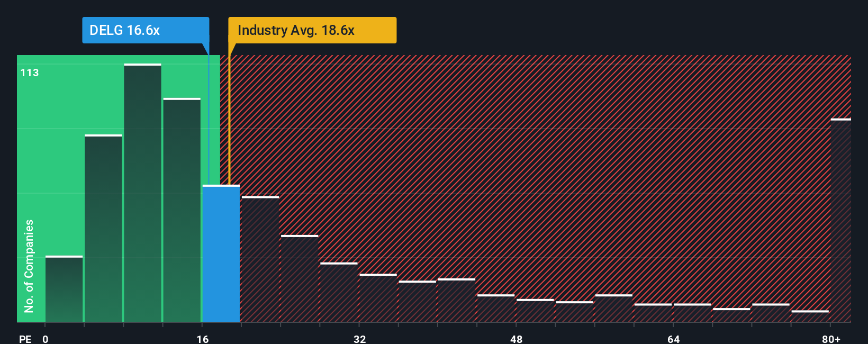Select the green bar just left of 16

(x=182, y=210)
